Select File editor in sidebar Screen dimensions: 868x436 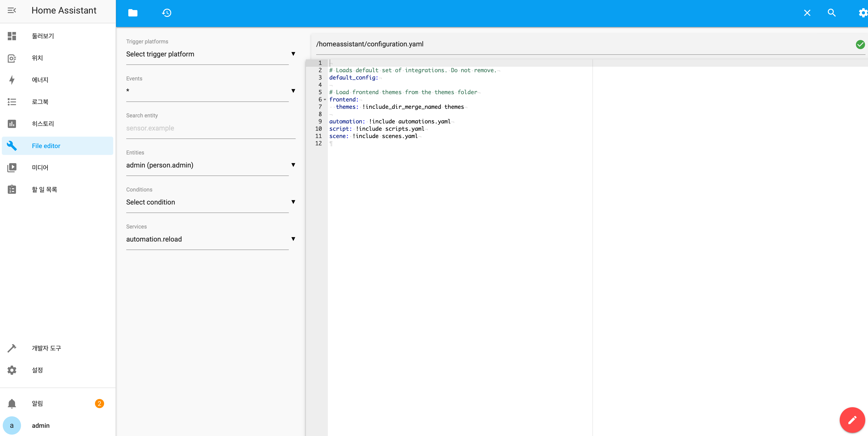tap(58, 146)
